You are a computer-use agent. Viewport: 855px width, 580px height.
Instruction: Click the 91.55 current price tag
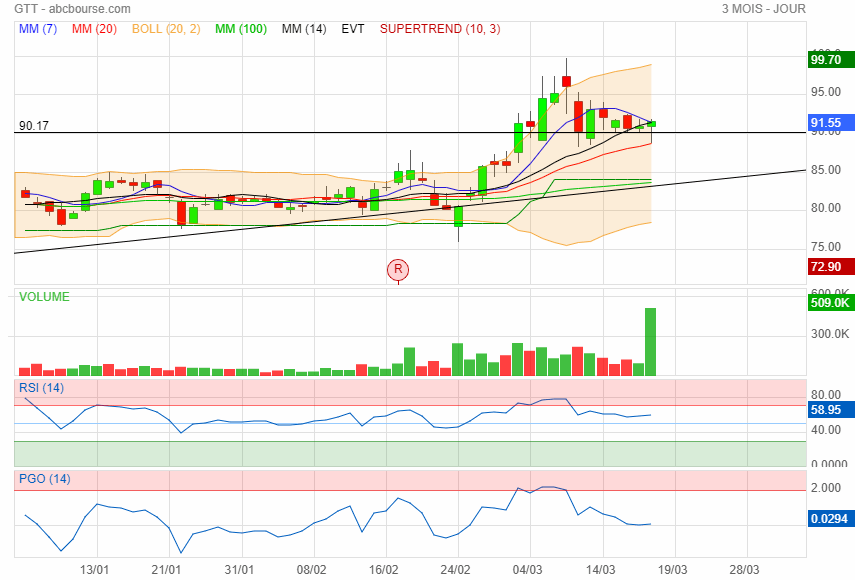coord(831,123)
